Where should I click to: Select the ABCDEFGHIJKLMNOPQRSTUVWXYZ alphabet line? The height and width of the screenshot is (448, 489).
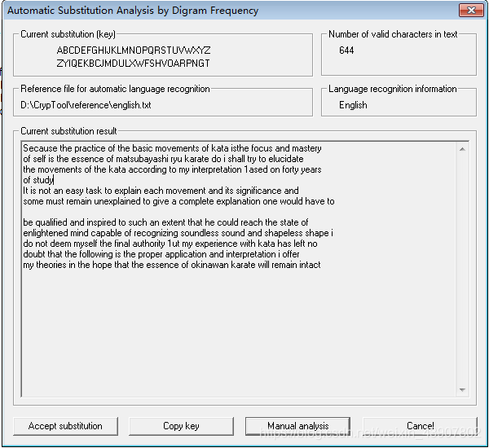134,51
